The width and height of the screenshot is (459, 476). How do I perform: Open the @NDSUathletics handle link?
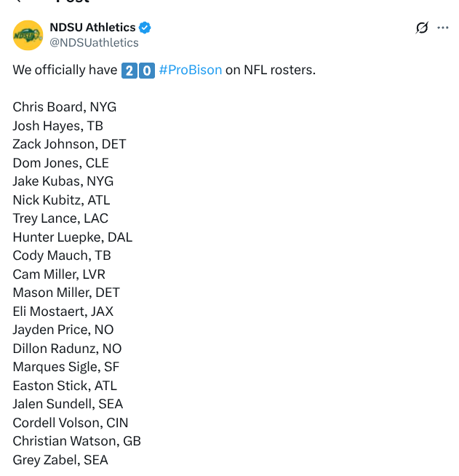(94, 43)
